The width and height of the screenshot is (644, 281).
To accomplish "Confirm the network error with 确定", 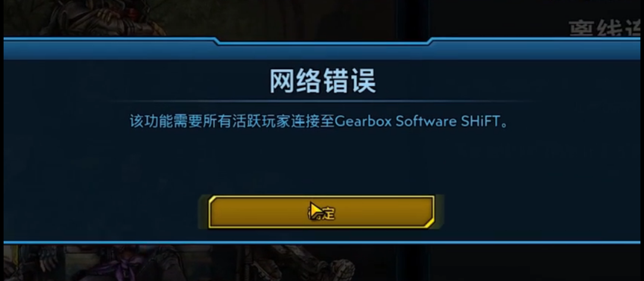I will [321, 212].
